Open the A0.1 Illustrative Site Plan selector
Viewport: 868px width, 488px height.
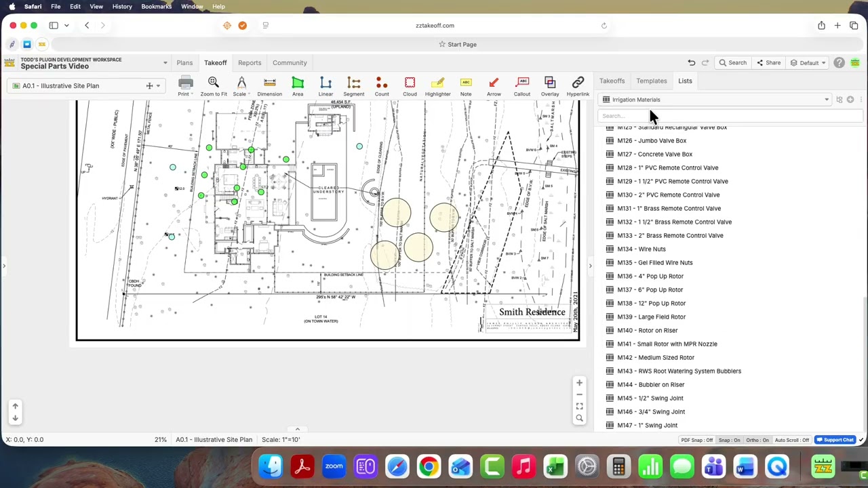coord(87,86)
